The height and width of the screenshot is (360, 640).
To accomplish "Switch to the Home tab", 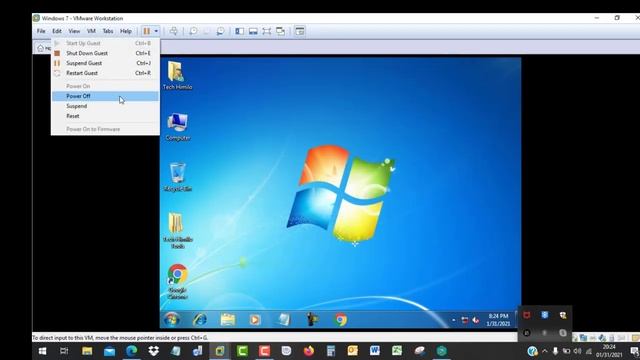I will pyautogui.click(x=44, y=48).
